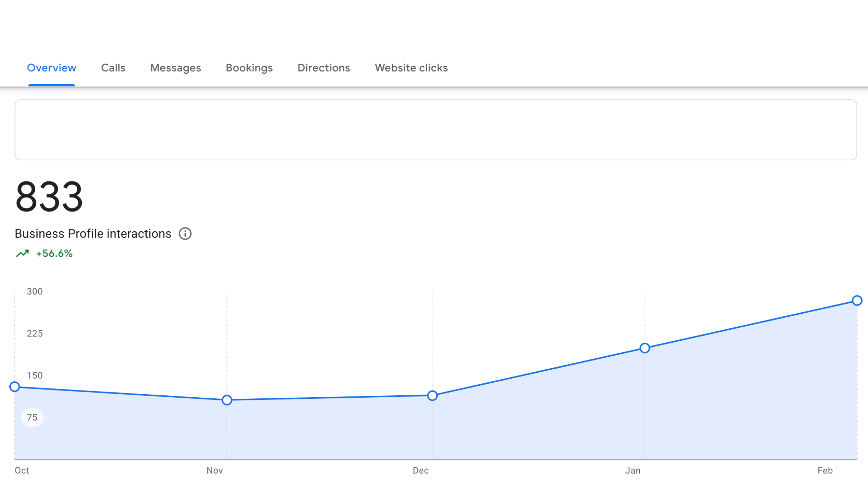Click the 833 interactions total
The image size is (868, 493).
click(x=49, y=196)
